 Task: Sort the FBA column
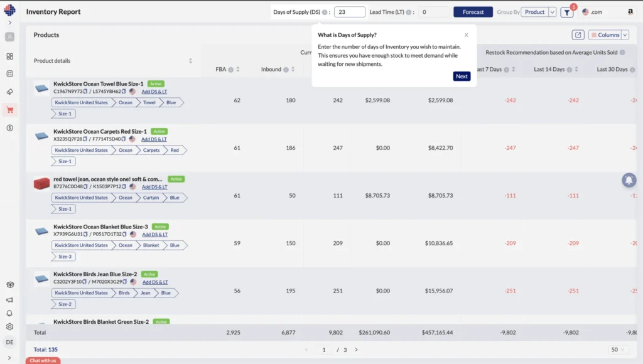(238, 69)
